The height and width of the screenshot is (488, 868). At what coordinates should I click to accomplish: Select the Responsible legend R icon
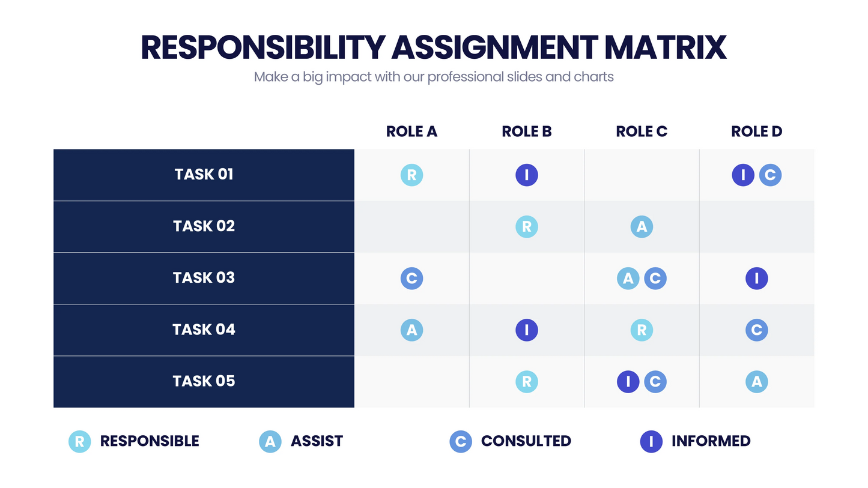point(80,441)
